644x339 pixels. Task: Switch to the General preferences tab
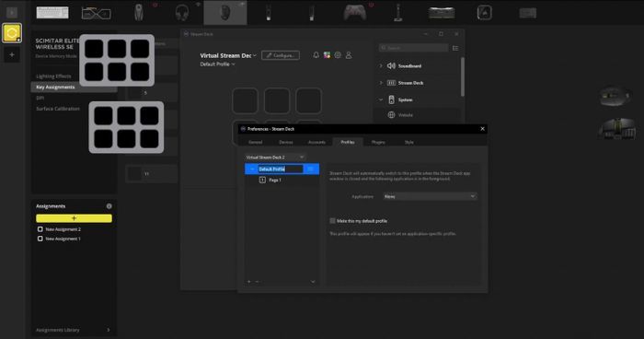click(x=255, y=142)
